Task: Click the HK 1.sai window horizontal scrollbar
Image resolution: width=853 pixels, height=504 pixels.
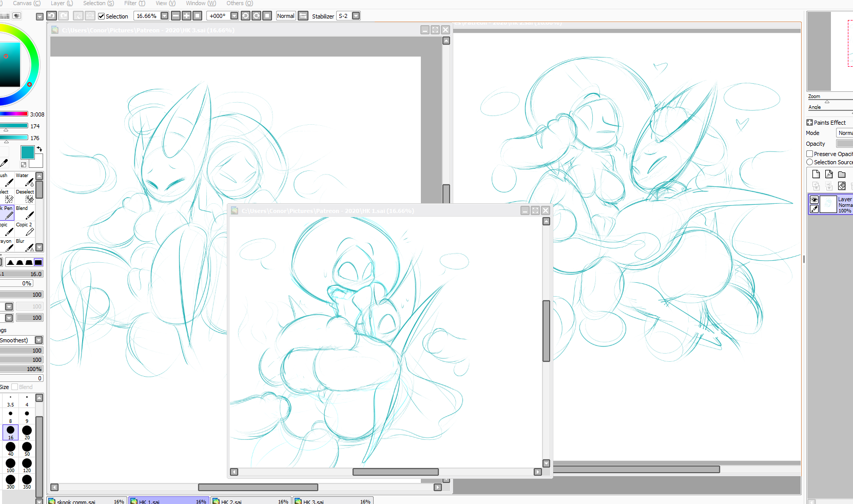Action: tap(395, 472)
